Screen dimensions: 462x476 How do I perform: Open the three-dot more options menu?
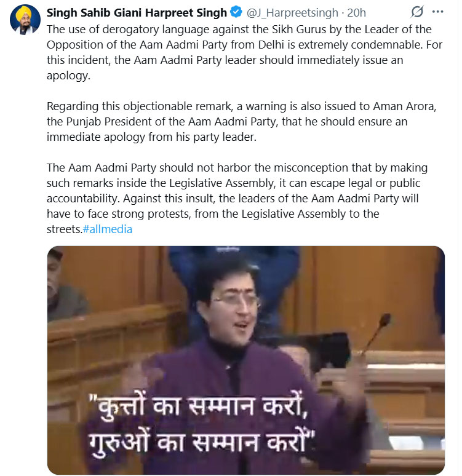point(437,12)
